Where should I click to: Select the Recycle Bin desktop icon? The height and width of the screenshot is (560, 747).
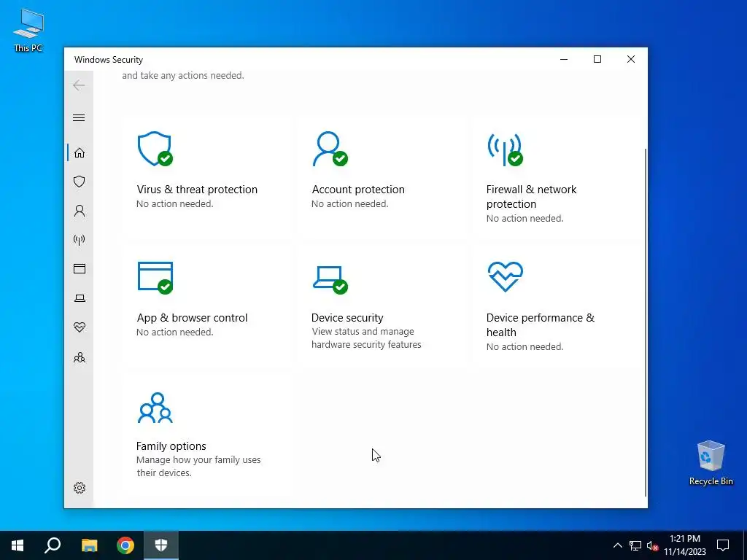(x=711, y=462)
